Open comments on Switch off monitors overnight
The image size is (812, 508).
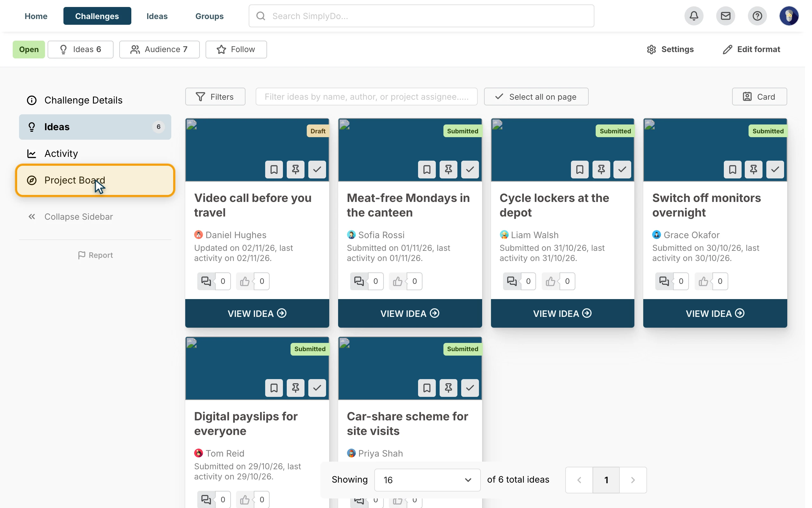[x=664, y=281]
